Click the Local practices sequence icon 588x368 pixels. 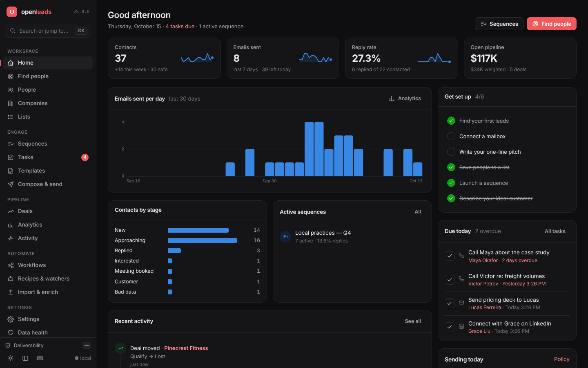285,237
